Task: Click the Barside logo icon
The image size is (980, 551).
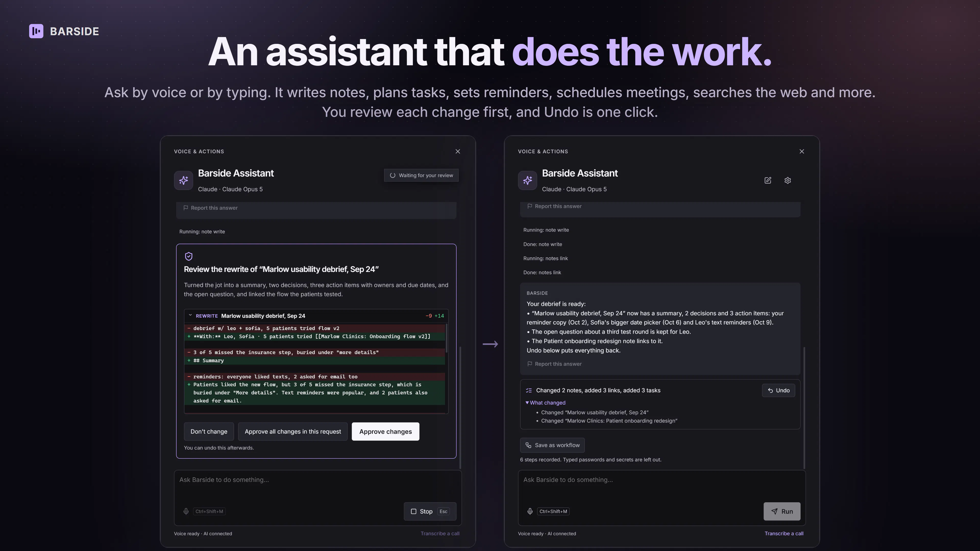Action: 36,31
